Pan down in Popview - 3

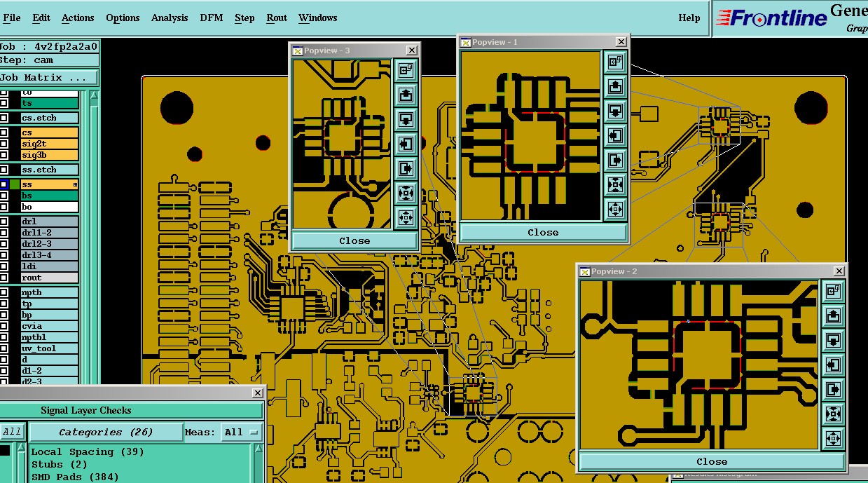pyautogui.click(x=406, y=119)
